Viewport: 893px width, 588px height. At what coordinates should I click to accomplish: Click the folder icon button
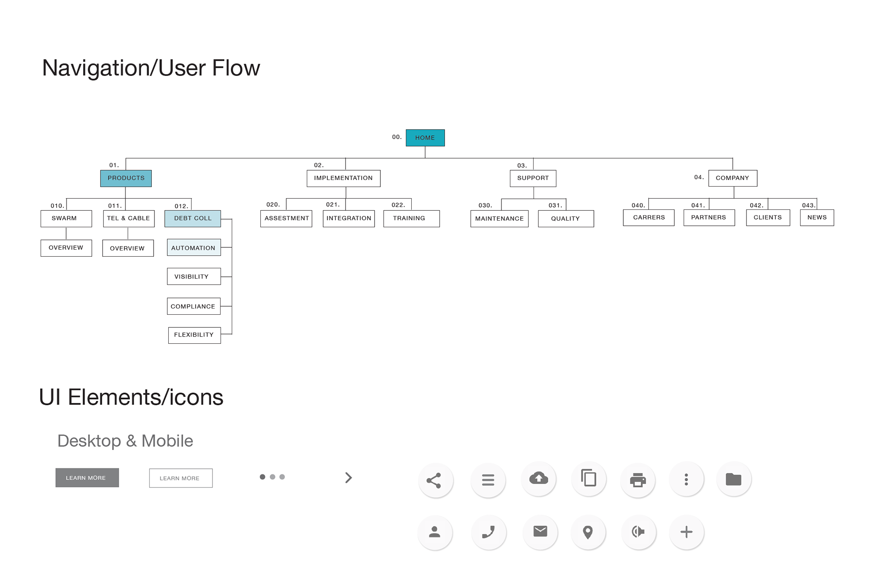click(733, 480)
